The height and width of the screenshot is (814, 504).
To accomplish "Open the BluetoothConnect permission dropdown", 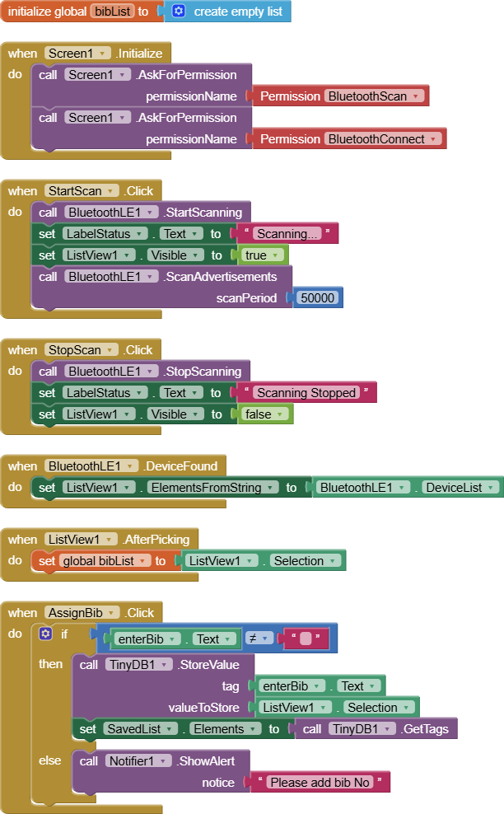I will pyautogui.click(x=383, y=139).
